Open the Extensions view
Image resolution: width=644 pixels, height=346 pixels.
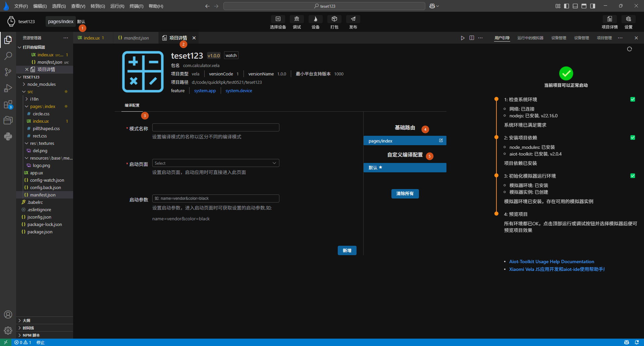pyautogui.click(x=8, y=105)
